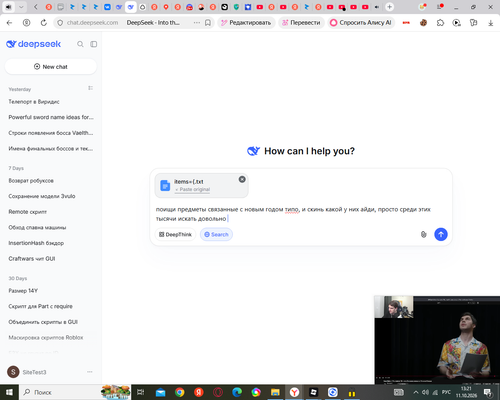Click Спросить Алису AI button
The width and height of the screenshot is (500, 400).
pyautogui.click(x=361, y=23)
